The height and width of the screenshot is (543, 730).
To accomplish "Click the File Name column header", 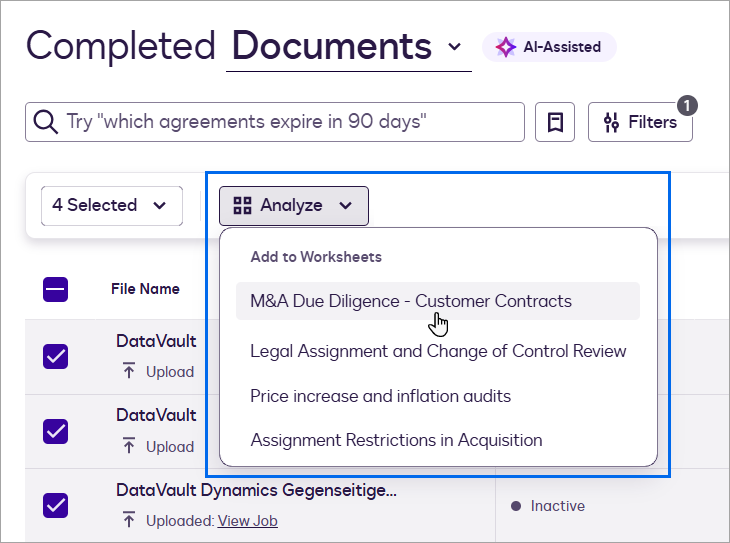I will click(145, 289).
